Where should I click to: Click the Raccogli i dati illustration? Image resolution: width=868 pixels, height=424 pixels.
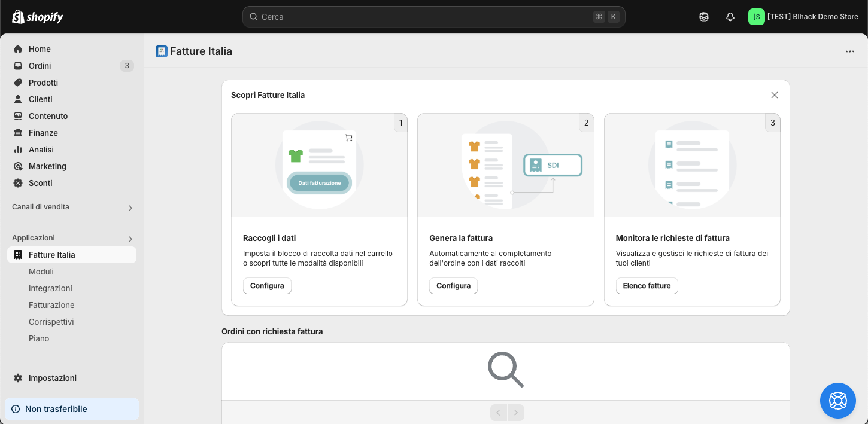tap(319, 166)
